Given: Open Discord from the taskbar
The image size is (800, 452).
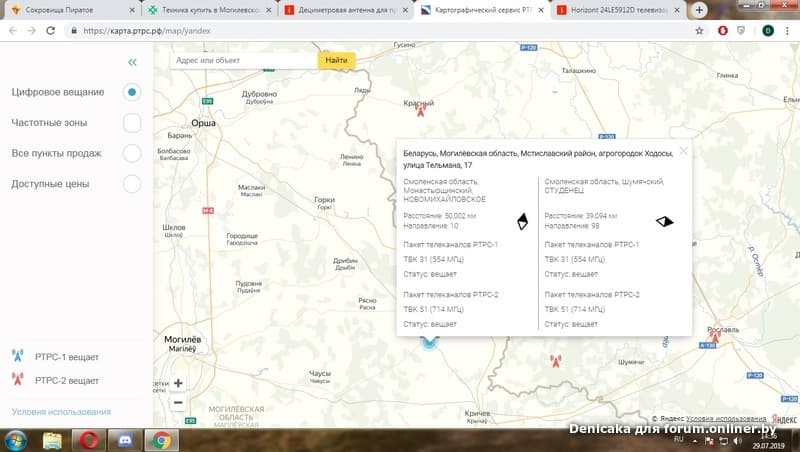Looking at the screenshot, I should click(125, 441).
